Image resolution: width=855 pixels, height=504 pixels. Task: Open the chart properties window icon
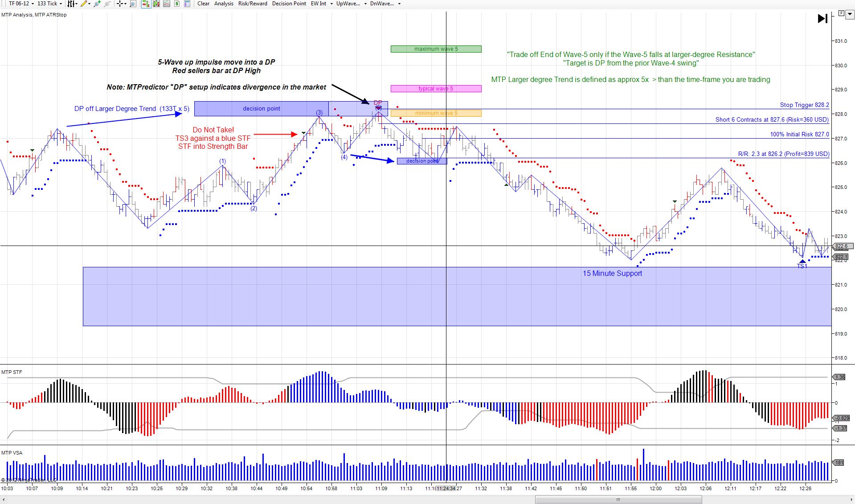pyautogui.click(x=187, y=4)
